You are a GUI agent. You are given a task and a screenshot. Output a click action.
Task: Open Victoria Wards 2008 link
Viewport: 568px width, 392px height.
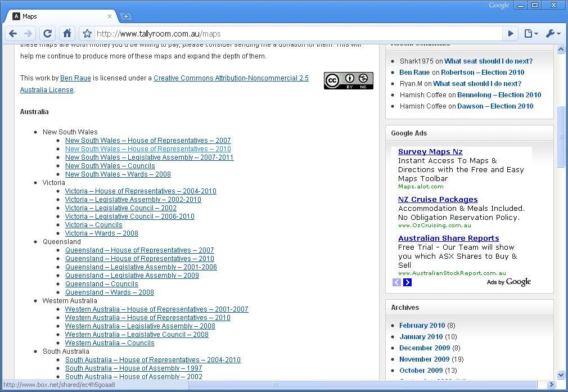point(101,233)
